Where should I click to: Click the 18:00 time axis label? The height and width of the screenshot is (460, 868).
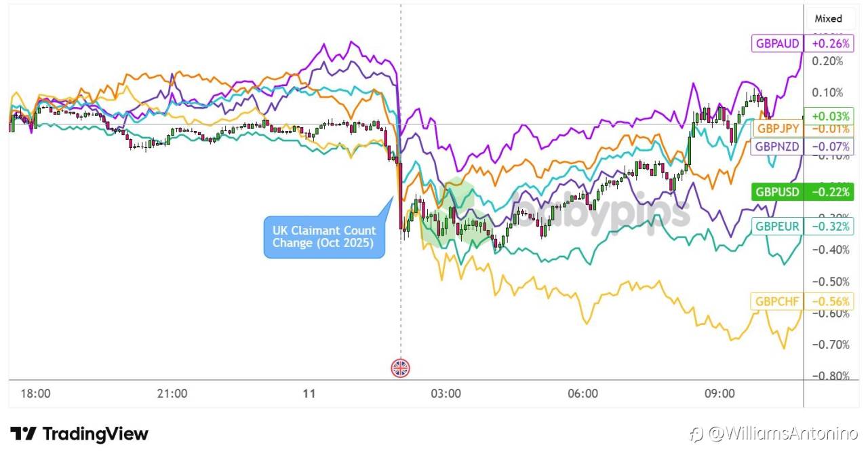click(x=35, y=394)
